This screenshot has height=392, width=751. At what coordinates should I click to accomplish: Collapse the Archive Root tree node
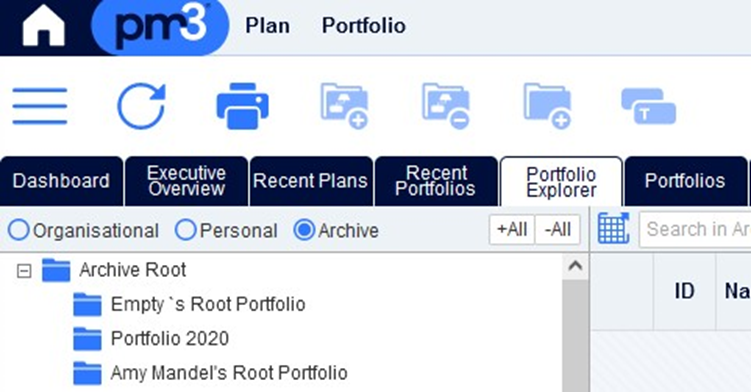pos(23,271)
